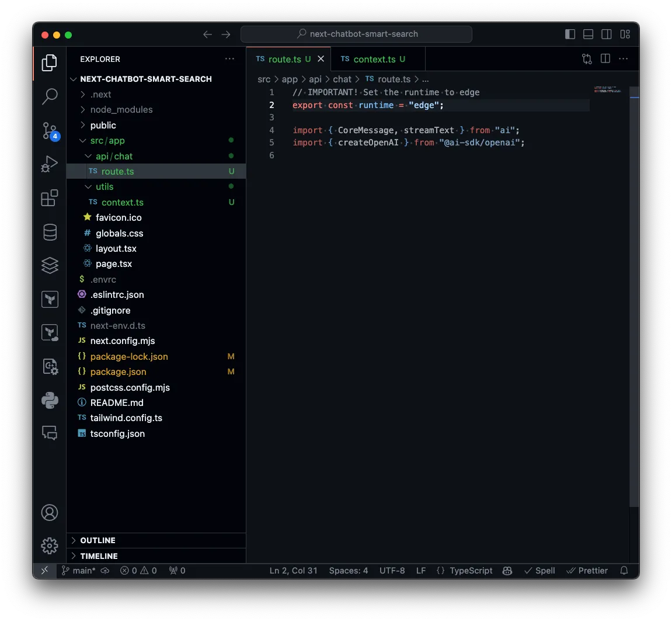Split the editor to the right
The height and width of the screenshot is (622, 672).
605,59
